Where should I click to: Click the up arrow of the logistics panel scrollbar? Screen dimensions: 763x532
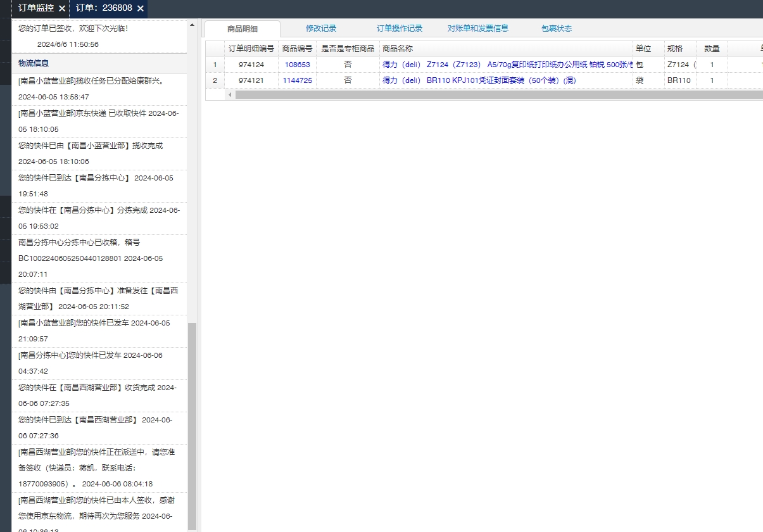(192, 25)
